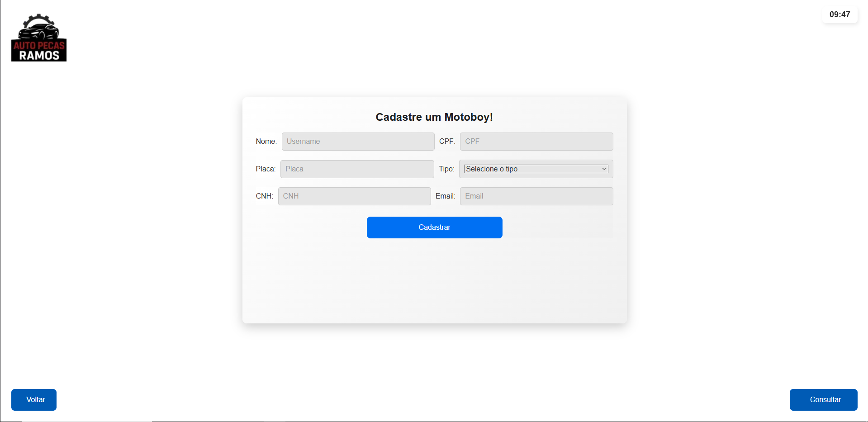The width and height of the screenshot is (868, 422).
Task: Click empty area of the form card
Action: pos(434,280)
